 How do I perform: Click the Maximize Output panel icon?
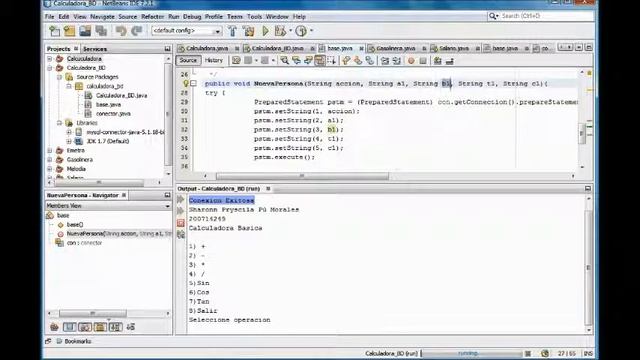coord(588,189)
